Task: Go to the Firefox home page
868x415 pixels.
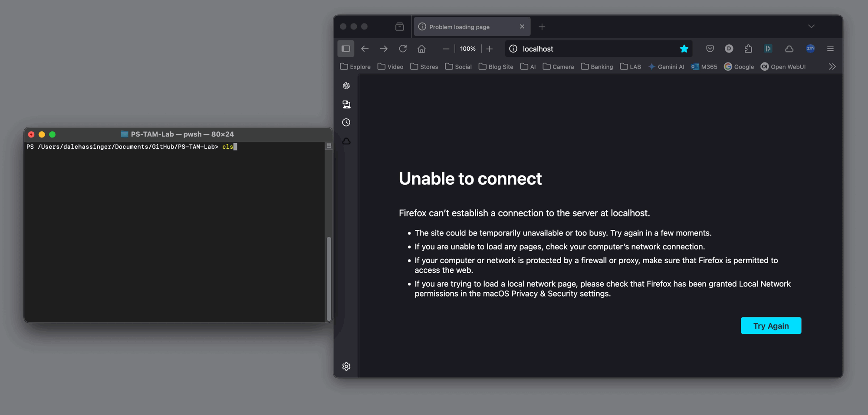Action: pyautogui.click(x=421, y=49)
